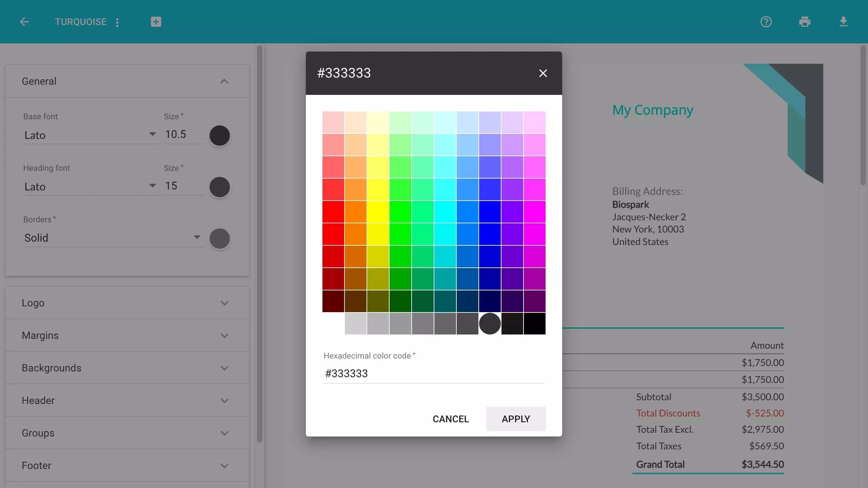Edit the hexadecimal color code field

[x=433, y=373]
